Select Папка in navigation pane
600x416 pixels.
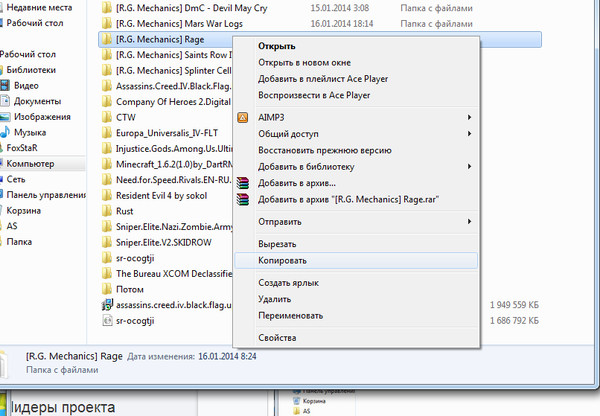tap(19, 241)
